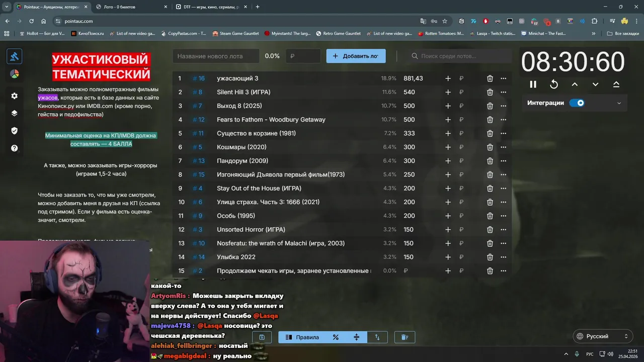Screen dimensions: 644x362
Task: Expand the Интеграции section chevron
Action: click(x=619, y=103)
